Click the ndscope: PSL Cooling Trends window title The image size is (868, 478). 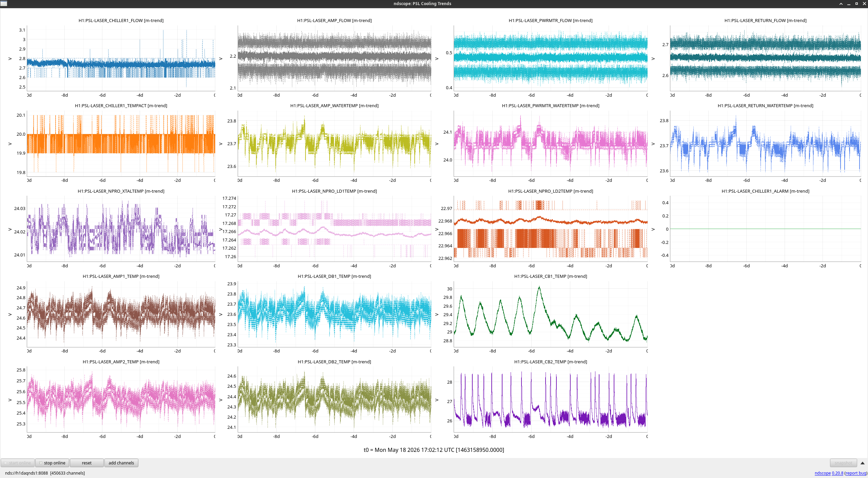click(422, 4)
